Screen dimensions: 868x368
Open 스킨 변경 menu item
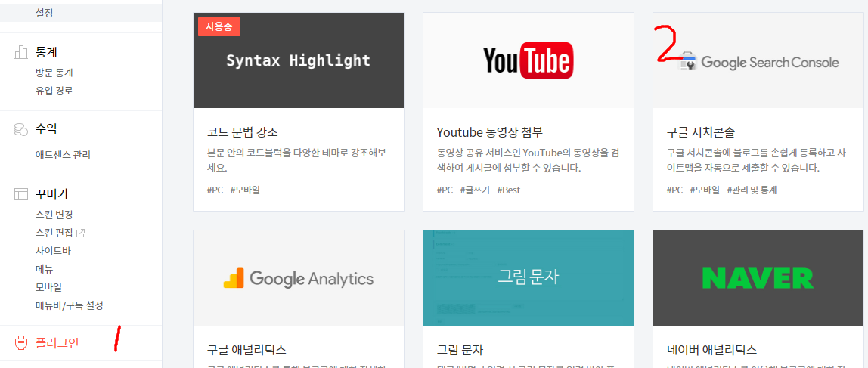(54, 215)
